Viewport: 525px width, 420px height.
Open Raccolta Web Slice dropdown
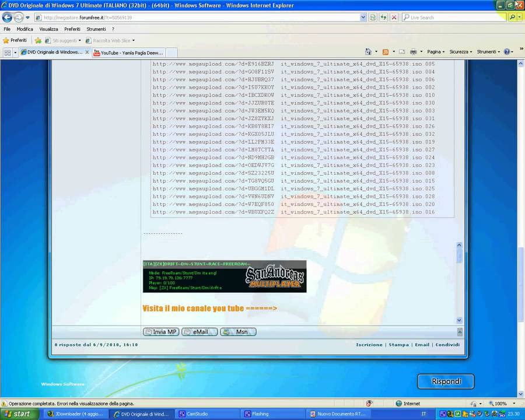110,40
